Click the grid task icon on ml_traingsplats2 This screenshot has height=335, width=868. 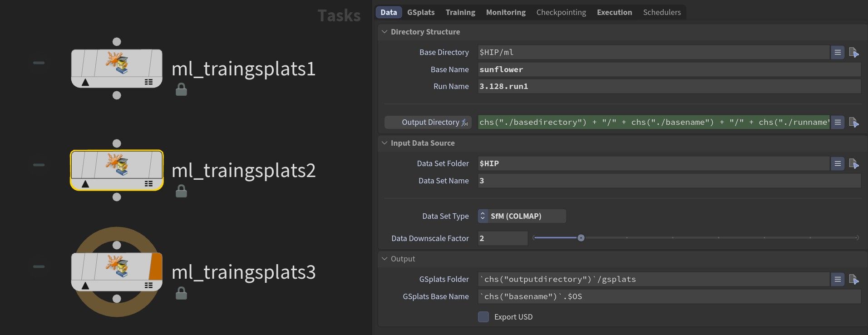pyautogui.click(x=148, y=184)
